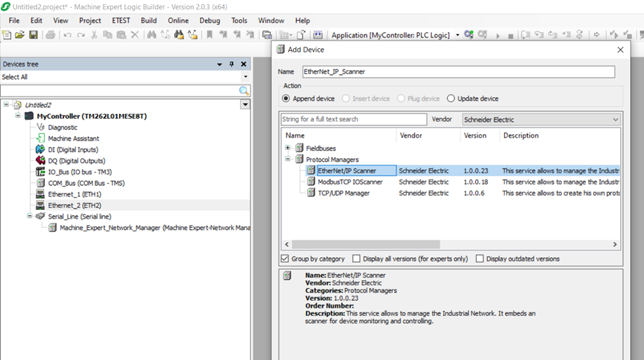644x360 pixels.
Task: Select the Append device radio button
Action: 286,99
